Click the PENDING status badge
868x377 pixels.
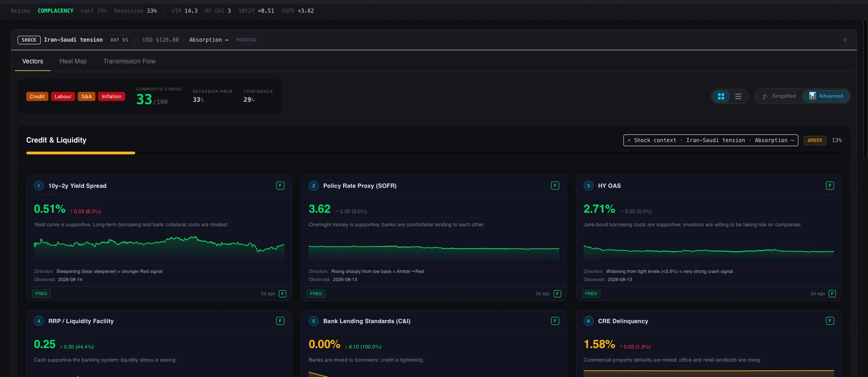[246, 40]
